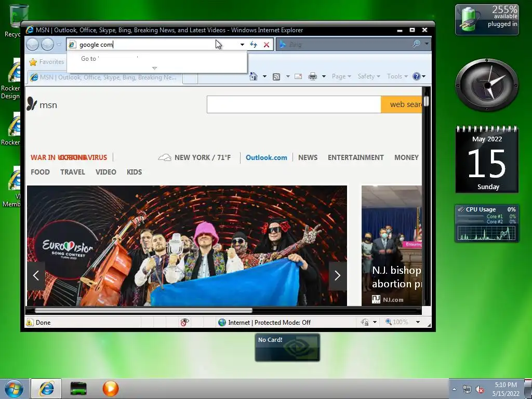532x399 pixels.
Task: Click the 100% zoom level button
Action: tap(397, 322)
